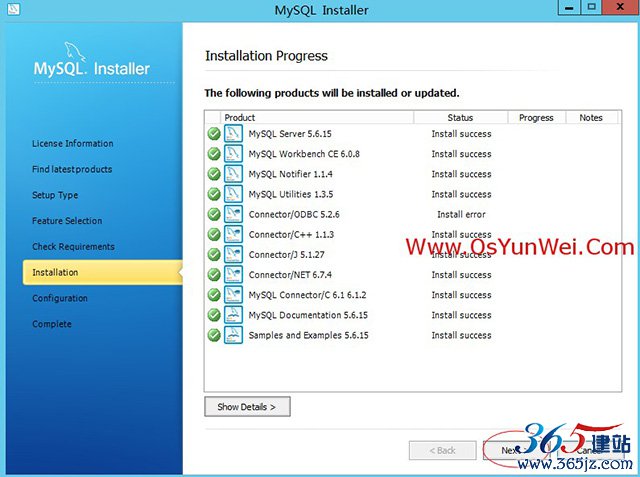Click the green check icon for MySQL Notifier 1.1.4
The image size is (640, 477).
pyautogui.click(x=214, y=174)
